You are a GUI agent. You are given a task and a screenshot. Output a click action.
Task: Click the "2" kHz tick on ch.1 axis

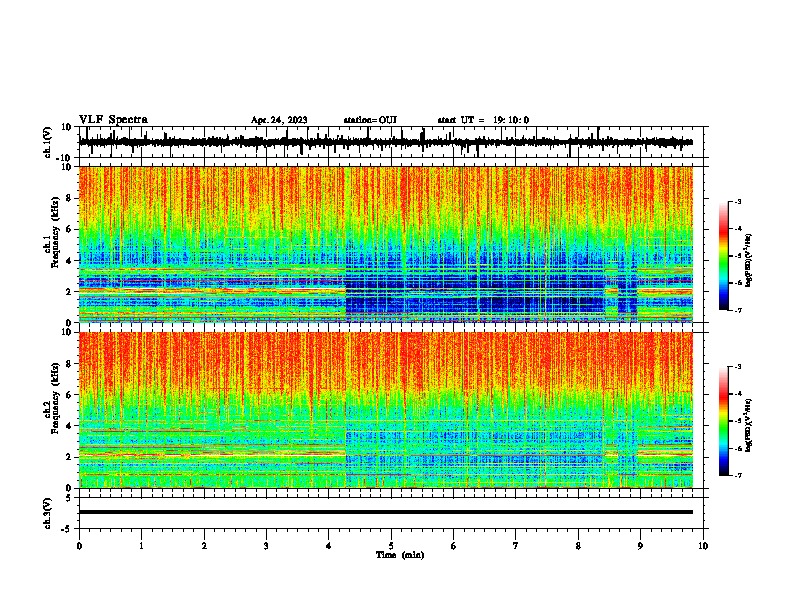[69, 292]
